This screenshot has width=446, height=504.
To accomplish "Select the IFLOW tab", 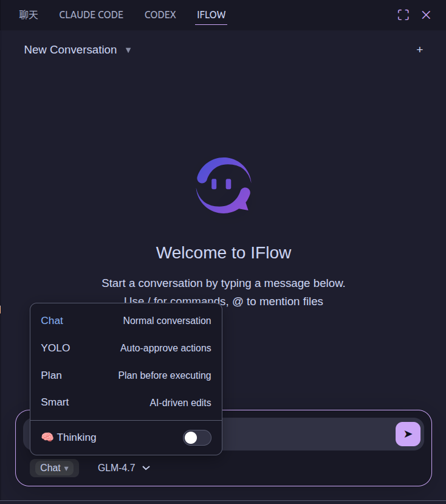I will [211, 15].
